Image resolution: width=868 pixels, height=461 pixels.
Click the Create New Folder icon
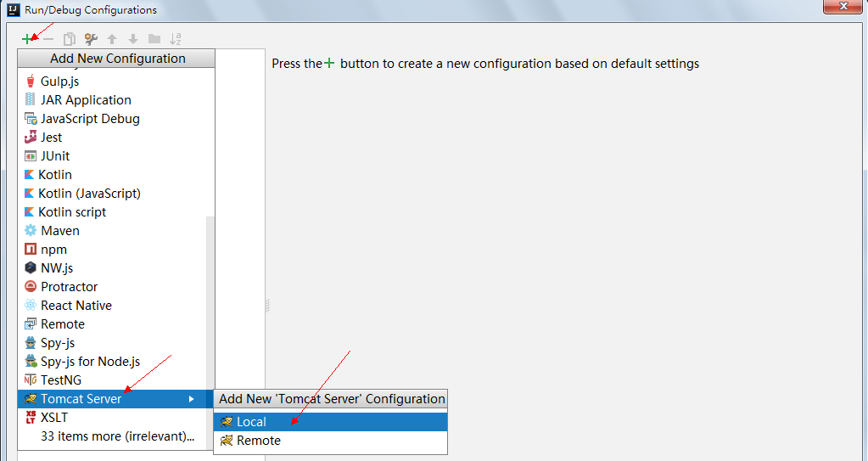pos(154,39)
